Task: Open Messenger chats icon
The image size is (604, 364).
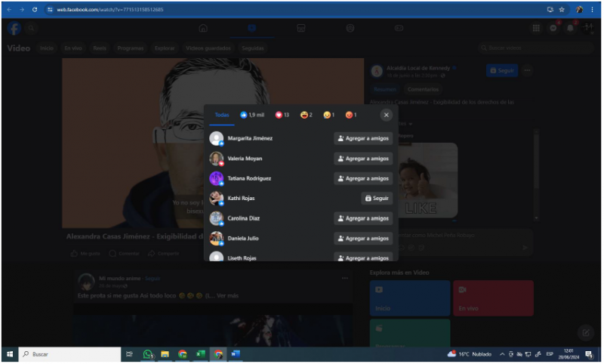Action: 554,28
